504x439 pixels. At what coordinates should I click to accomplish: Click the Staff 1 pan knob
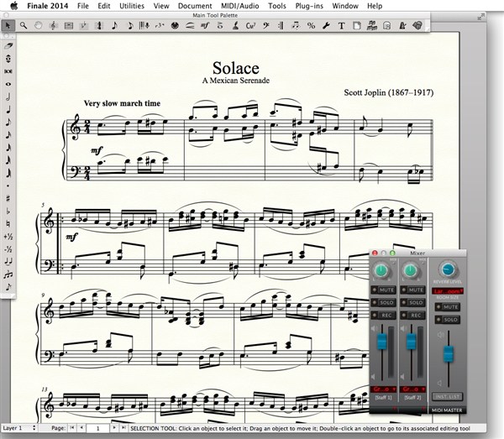381,271
